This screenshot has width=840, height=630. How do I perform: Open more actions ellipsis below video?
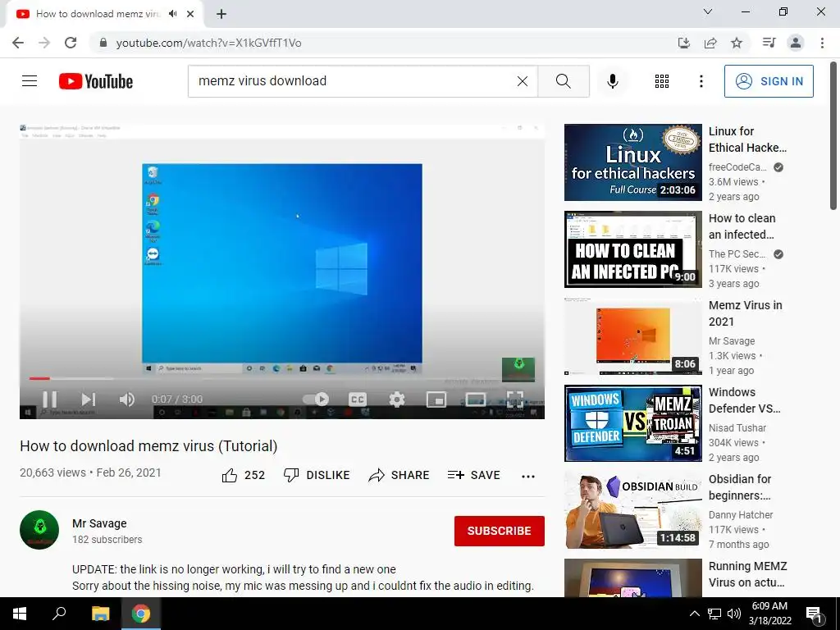point(528,476)
